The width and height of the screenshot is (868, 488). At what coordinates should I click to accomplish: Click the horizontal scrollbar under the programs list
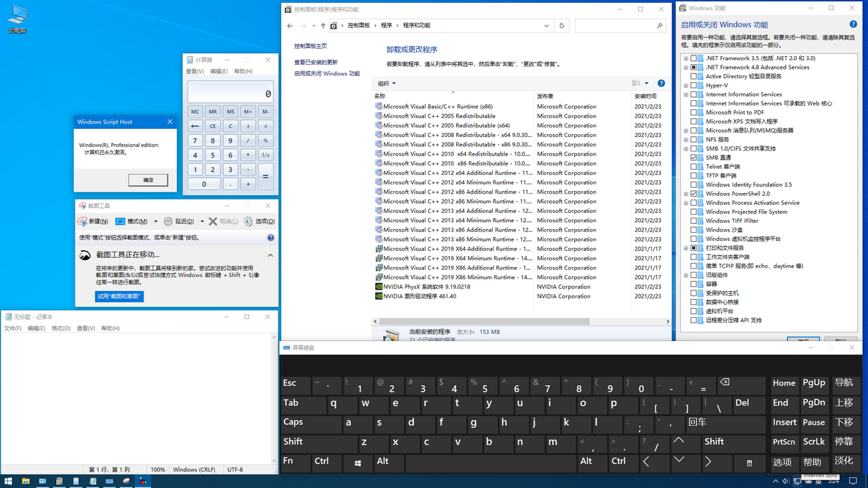521,321
